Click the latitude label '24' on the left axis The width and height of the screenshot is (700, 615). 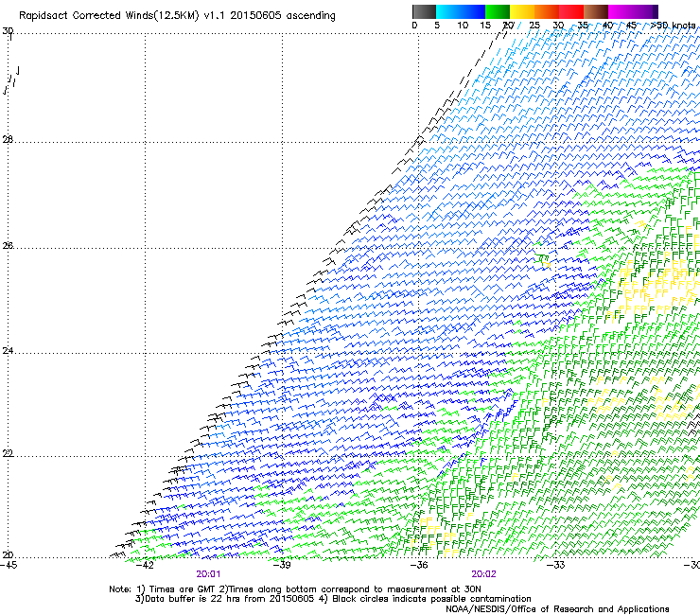pyautogui.click(x=8, y=351)
